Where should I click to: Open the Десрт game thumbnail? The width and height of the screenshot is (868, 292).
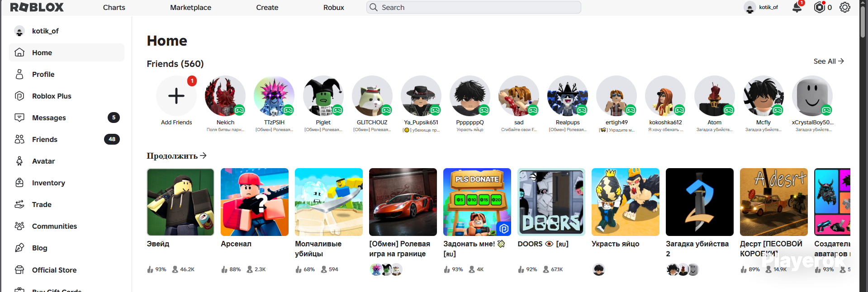(774, 202)
